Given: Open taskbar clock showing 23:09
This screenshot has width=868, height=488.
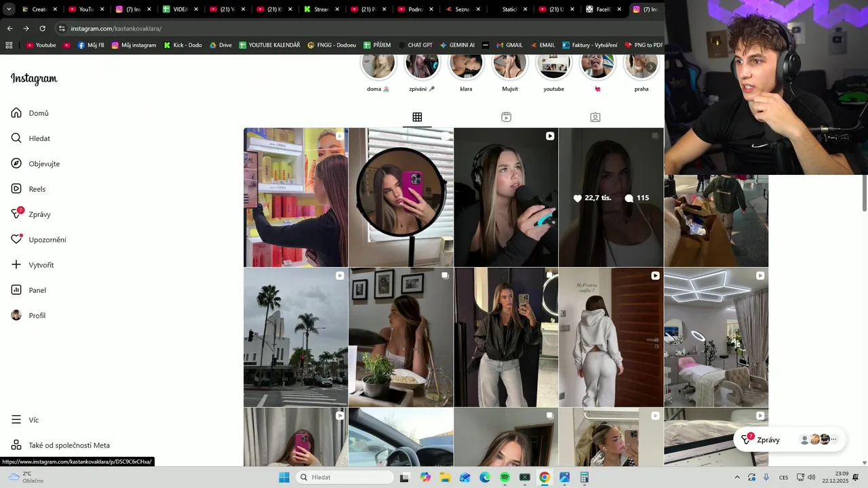Looking at the screenshot, I should point(835,477).
